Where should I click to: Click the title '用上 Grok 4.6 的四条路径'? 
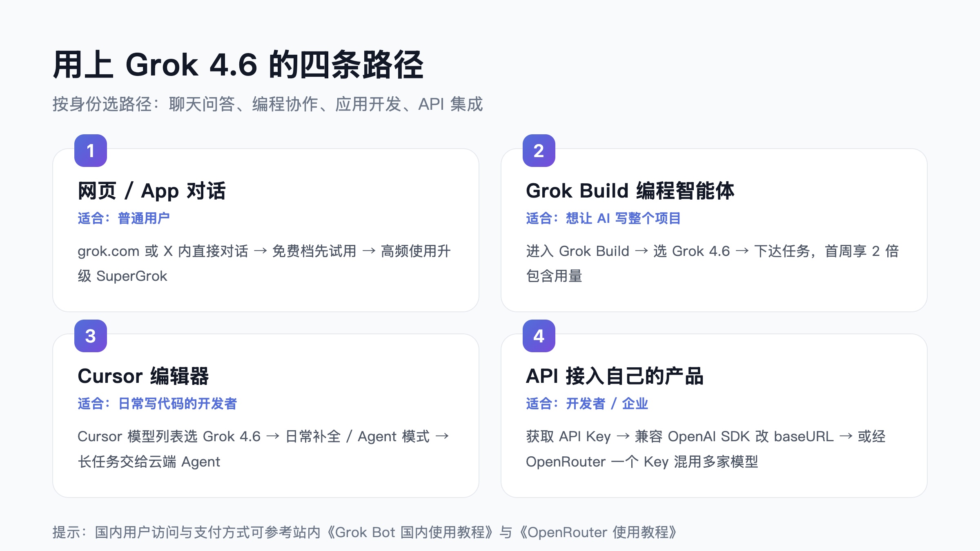click(x=238, y=64)
